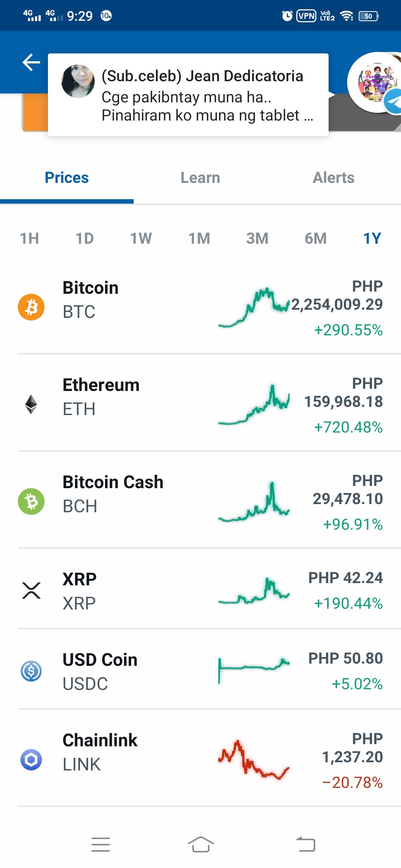401x868 pixels.
Task: Choose the XRP logo icon
Action: pyautogui.click(x=31, y=591)
